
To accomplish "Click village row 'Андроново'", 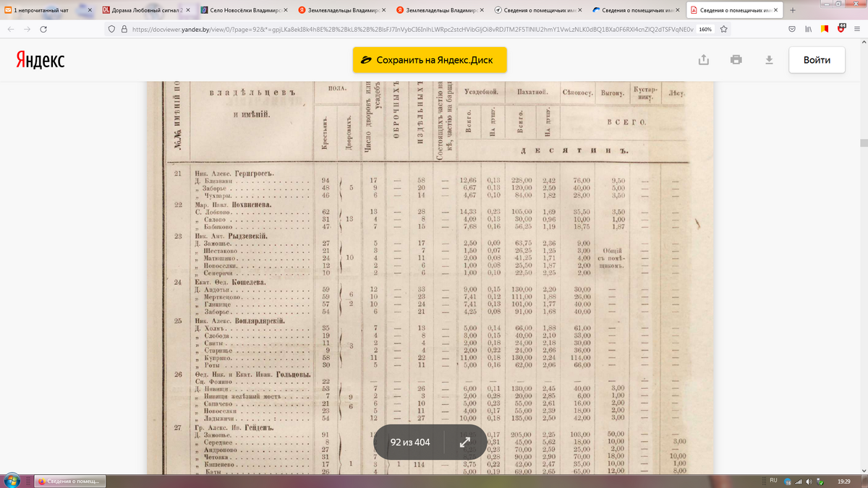I will (x=221, y=450).
